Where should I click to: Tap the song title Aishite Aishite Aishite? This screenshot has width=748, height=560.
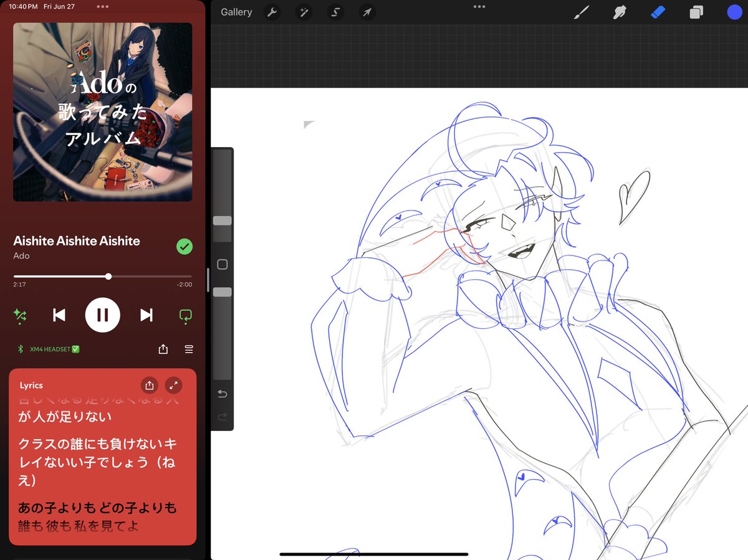(77, 241)
